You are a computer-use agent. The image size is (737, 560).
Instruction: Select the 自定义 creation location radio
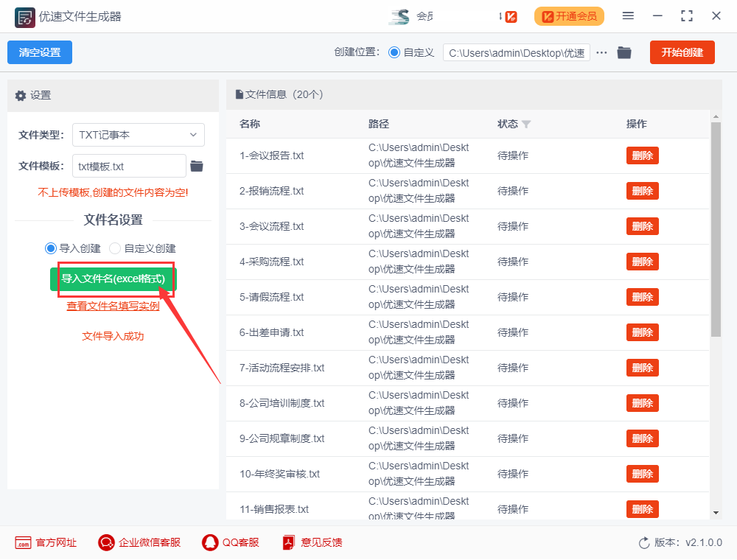(x=396, y=52)
